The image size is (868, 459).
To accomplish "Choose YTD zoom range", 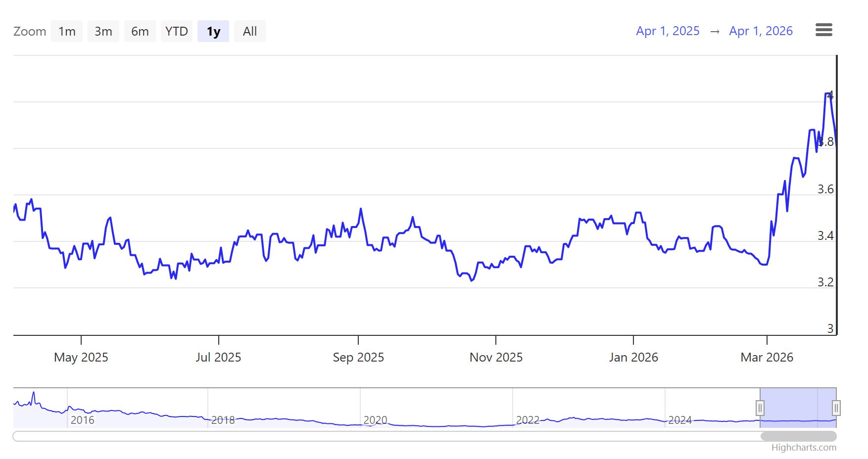I will click(x=177, y=32).
